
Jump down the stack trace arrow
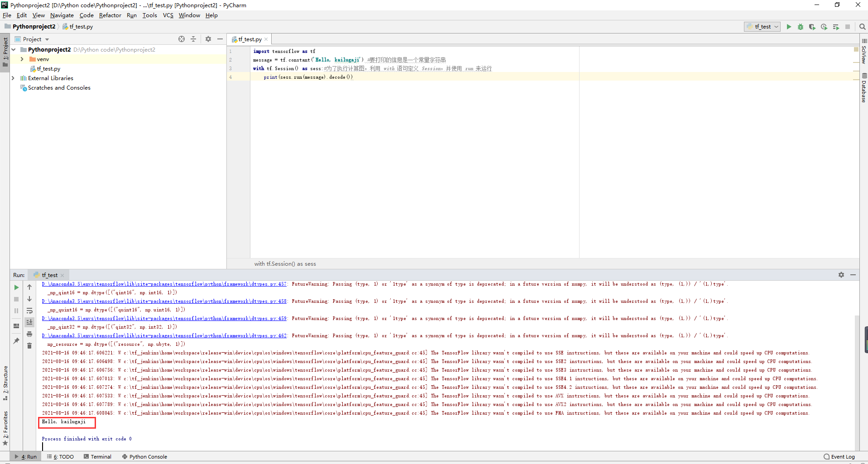click(29, 299)
